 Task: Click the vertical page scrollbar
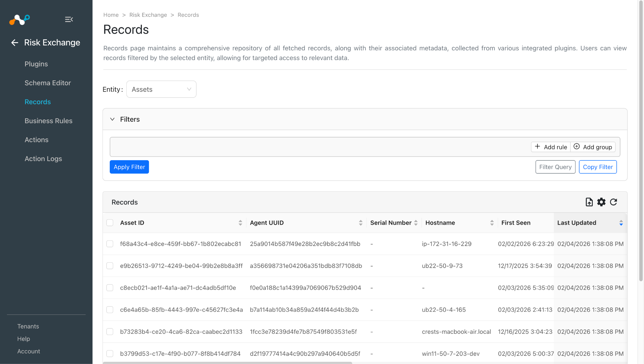tap(641, 142)
